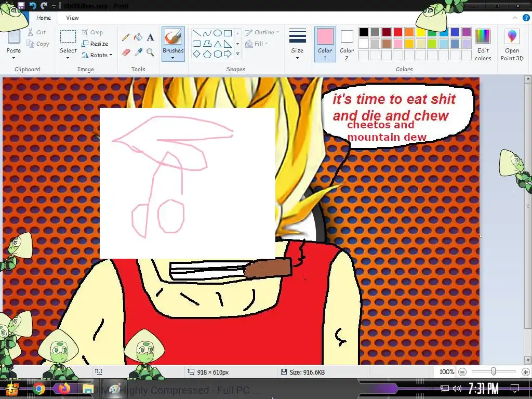532x399 pixels.
Task: Open the Select options dropdown arrow
Action: coord(68,58)
